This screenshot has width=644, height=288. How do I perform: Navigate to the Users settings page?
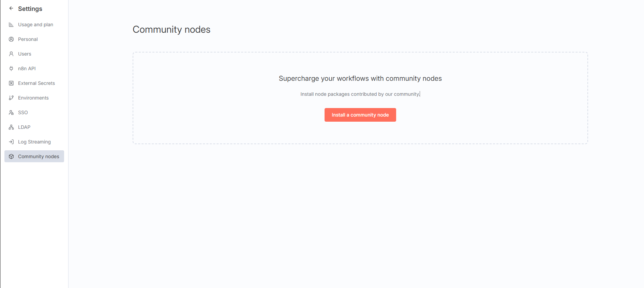click(24, 54)
